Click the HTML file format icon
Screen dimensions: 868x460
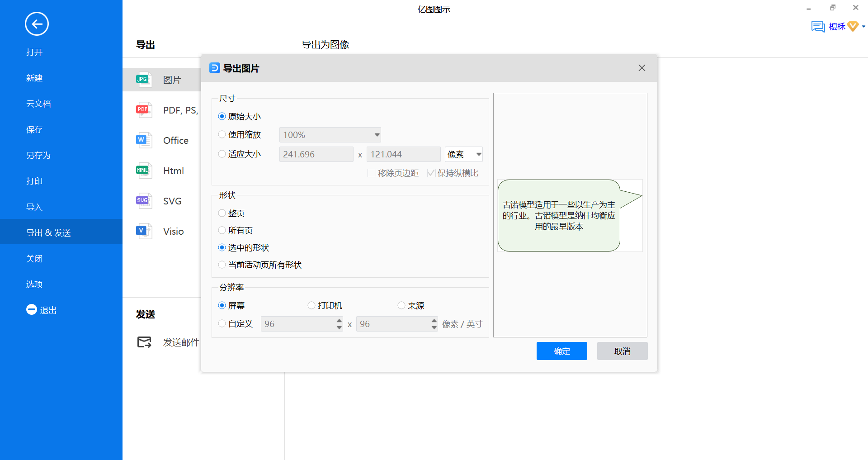144,171
